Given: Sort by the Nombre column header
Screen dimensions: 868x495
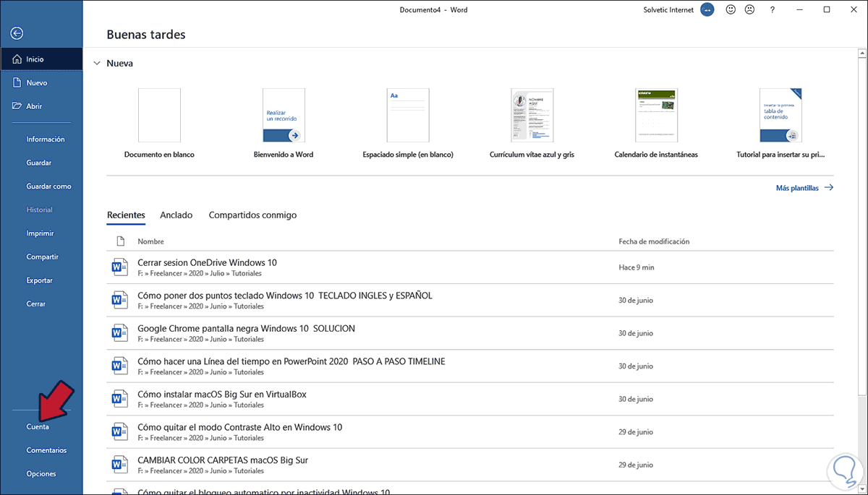Looking at the screenshot, I should [x=151, y=241].
